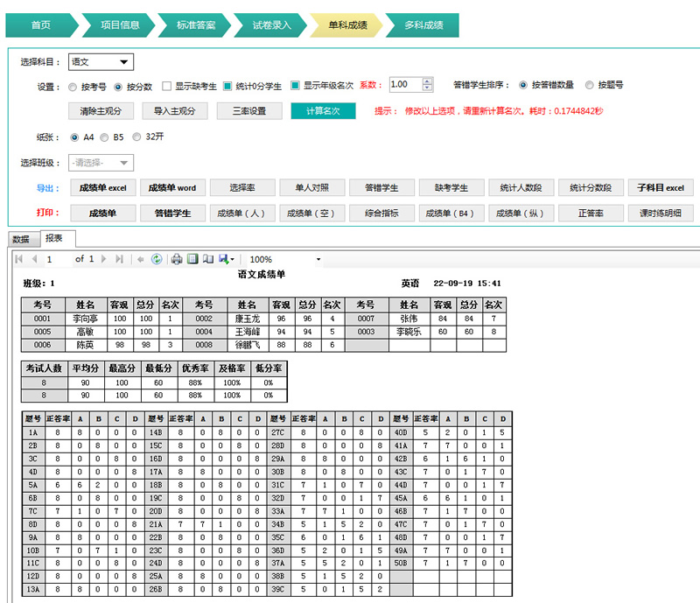Screen dimensions: 700x603
Task: Select 32开 paper size
Action: (136, 137)
